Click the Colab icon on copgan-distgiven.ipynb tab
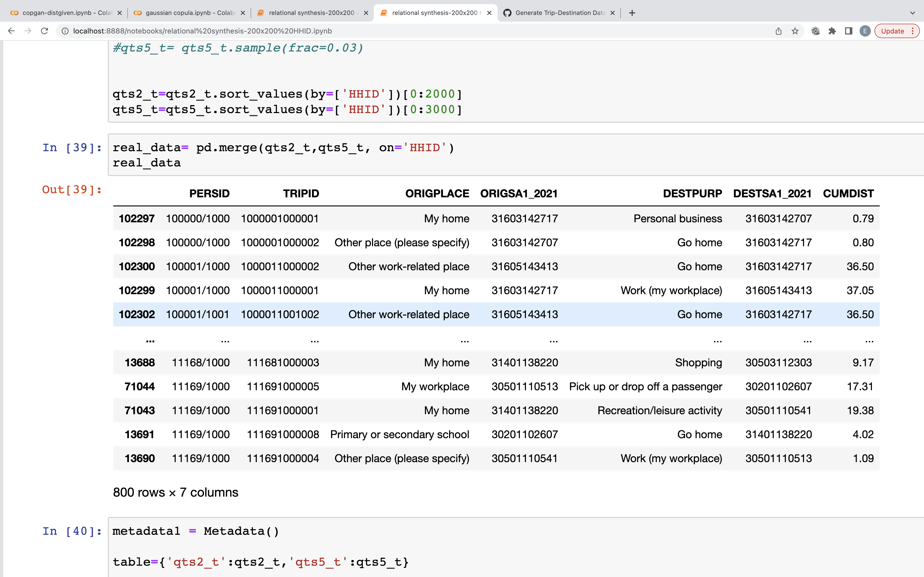The height and width of the screenshot is (577, 924). (14, 13)
